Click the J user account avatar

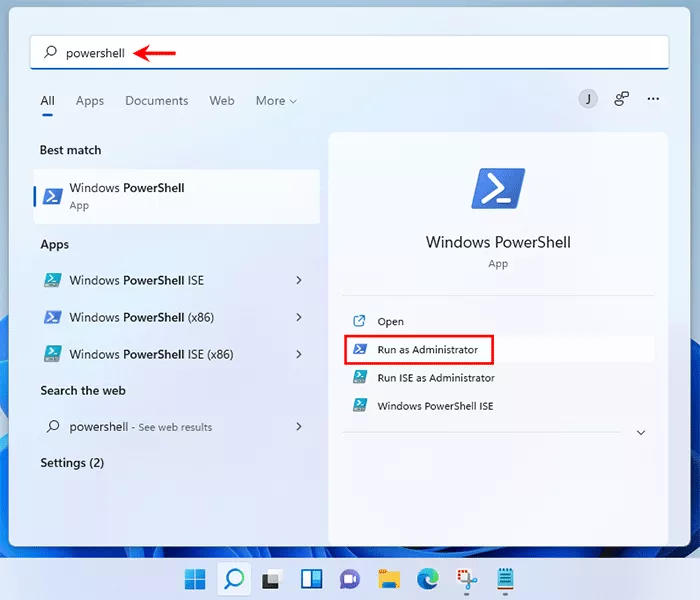point(588,99)
